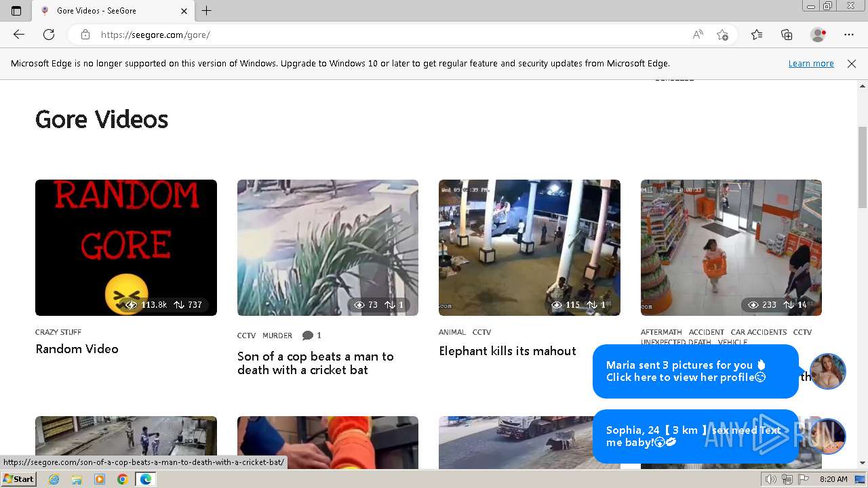Image resolution: width=868 pixels, height=488 pixels.
Task: Click the AFTERMATH category tag
Action: click(661, 332)
